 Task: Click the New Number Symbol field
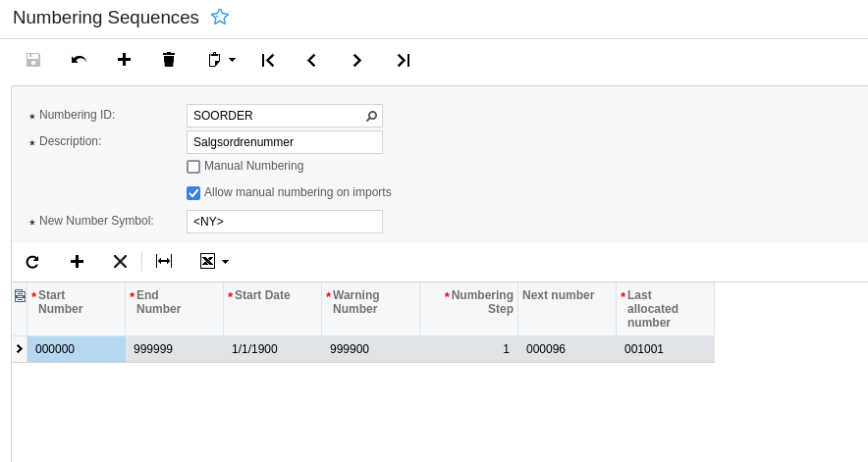pyautogui.click(x=285, y=222)
